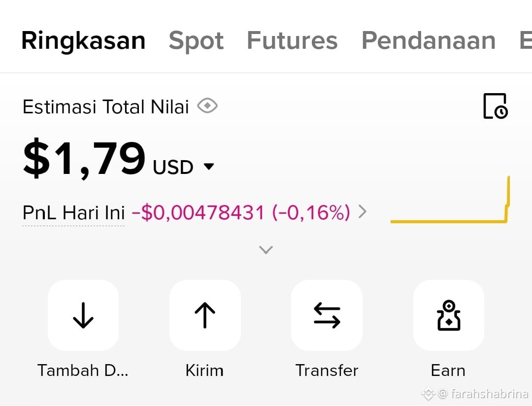Viewport: 532px width, 406px height.
Task: Open the Transfer swap-arrows icon
Action: point(327,315)
